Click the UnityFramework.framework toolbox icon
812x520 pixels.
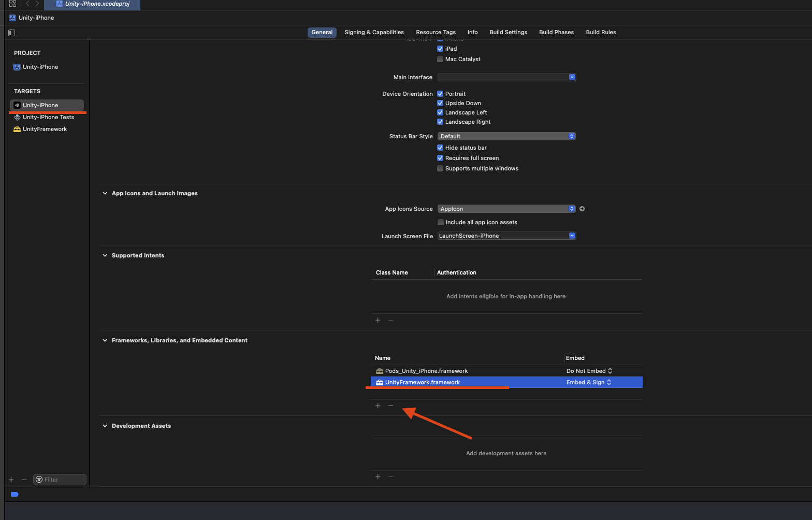point(380,382)
